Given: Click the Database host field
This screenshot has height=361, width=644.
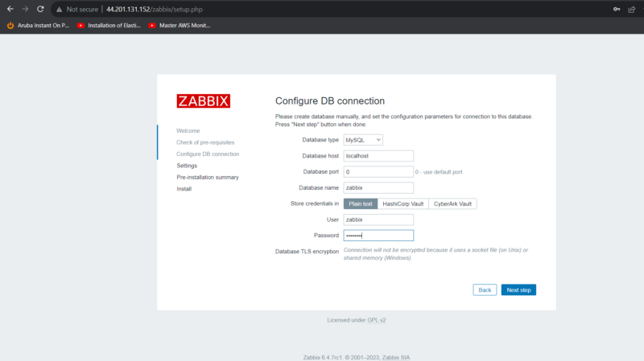Looking at the screenshot, I should point(378,156).
